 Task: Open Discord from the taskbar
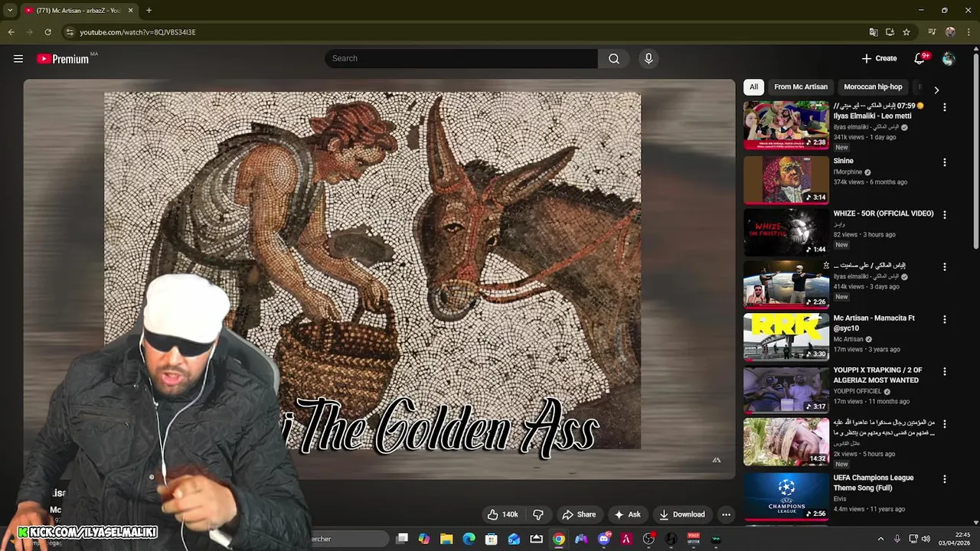pyautogui.click(x=604, y=539)
